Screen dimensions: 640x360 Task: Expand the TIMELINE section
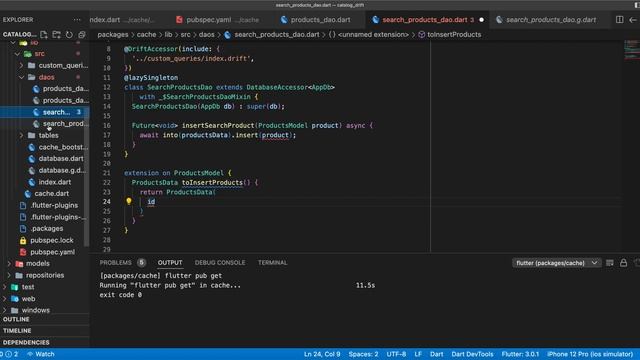click(17, 331)
